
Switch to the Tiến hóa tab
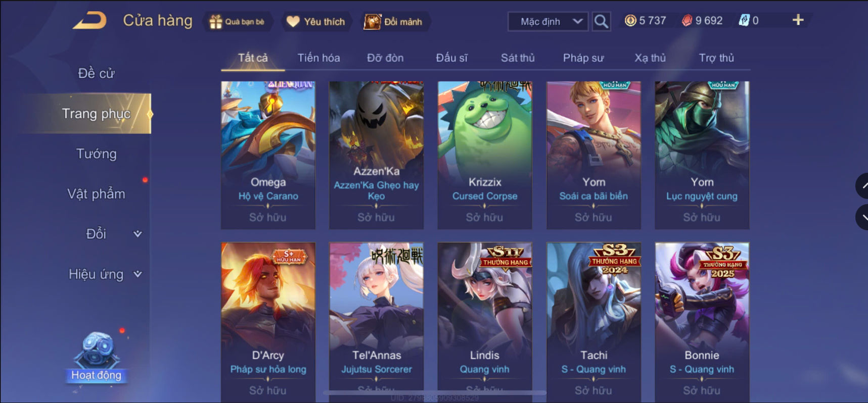[x=318, y=58]
